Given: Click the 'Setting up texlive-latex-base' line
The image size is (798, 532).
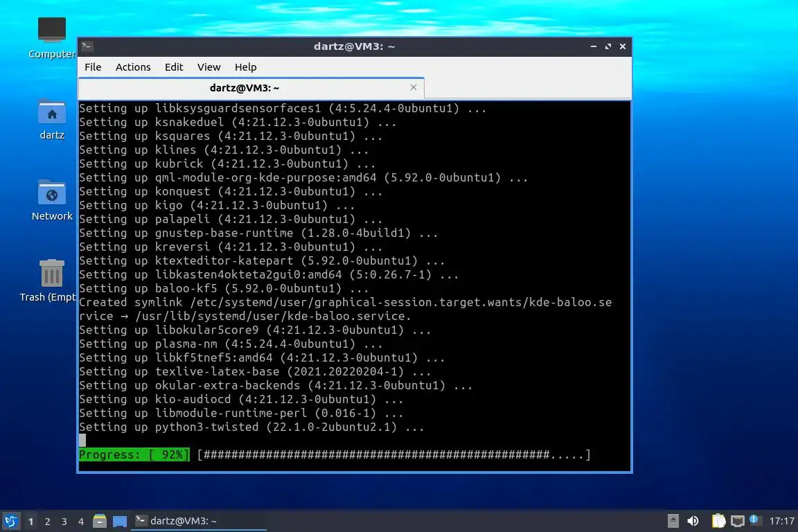Looking at the screenshot, I should (255, 371).
